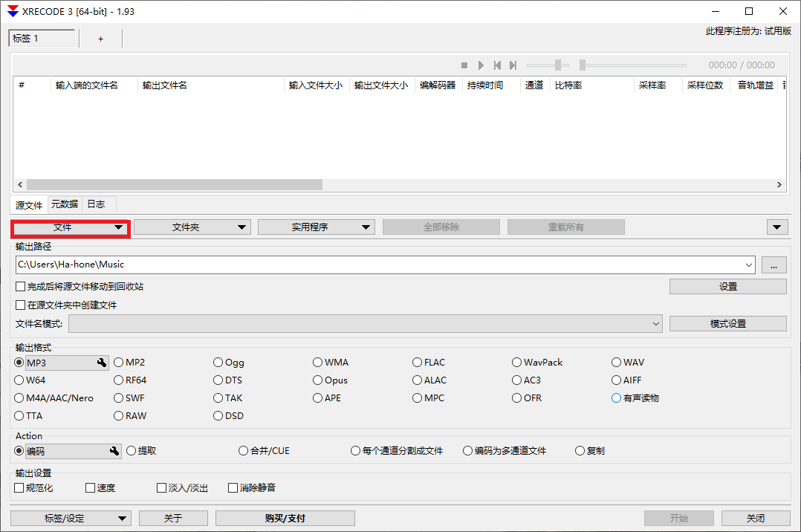This screenshot has height=532, width=801.
Task: Click the 持续时间 column header
Action: [x=491, y=85]
